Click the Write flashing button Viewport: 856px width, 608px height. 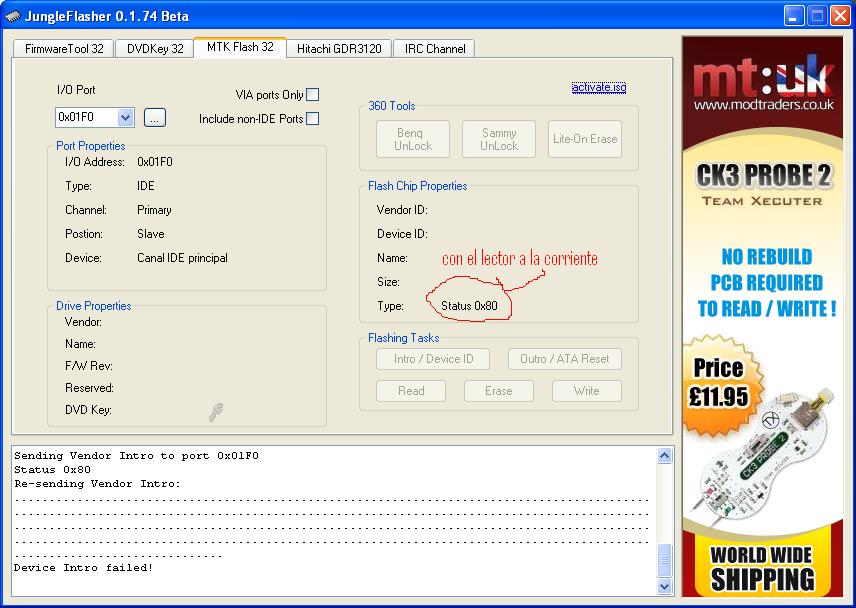coord(586,391)
